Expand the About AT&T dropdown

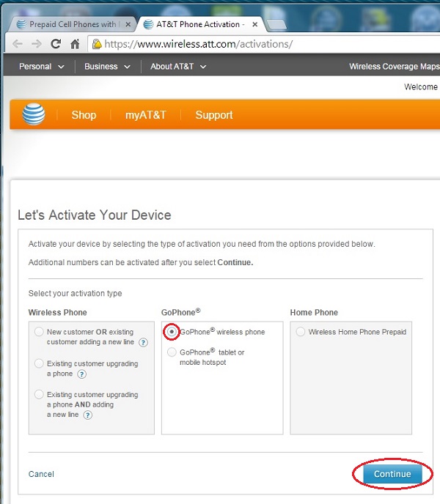click(178, 67)
